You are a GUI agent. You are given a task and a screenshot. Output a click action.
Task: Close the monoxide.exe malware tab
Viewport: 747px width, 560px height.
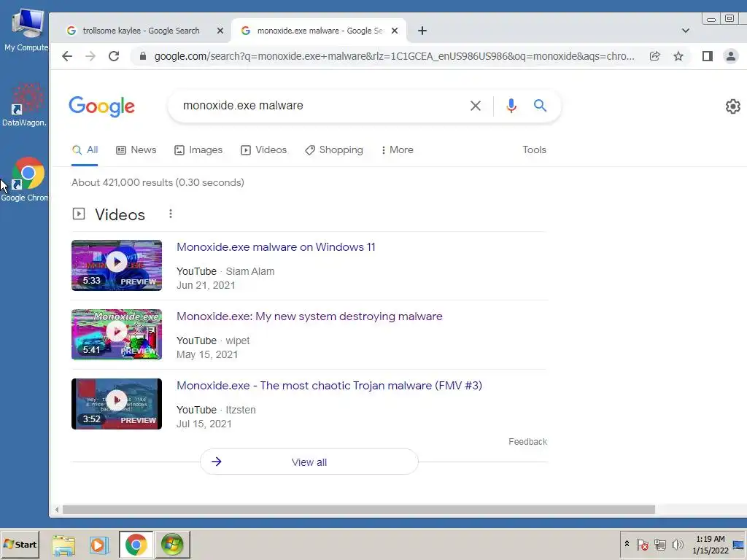[x=395, y=31]
